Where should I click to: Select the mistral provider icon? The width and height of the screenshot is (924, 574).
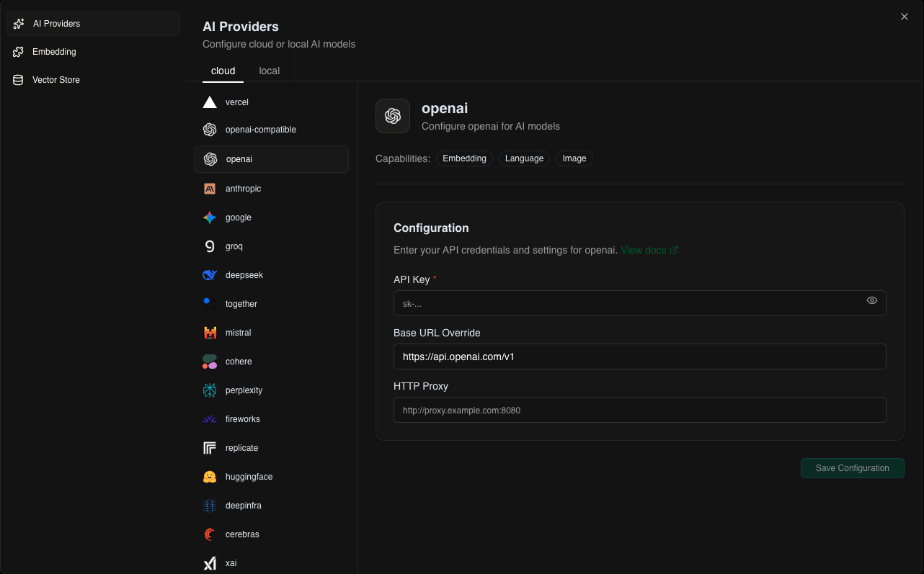click(210, 333)
